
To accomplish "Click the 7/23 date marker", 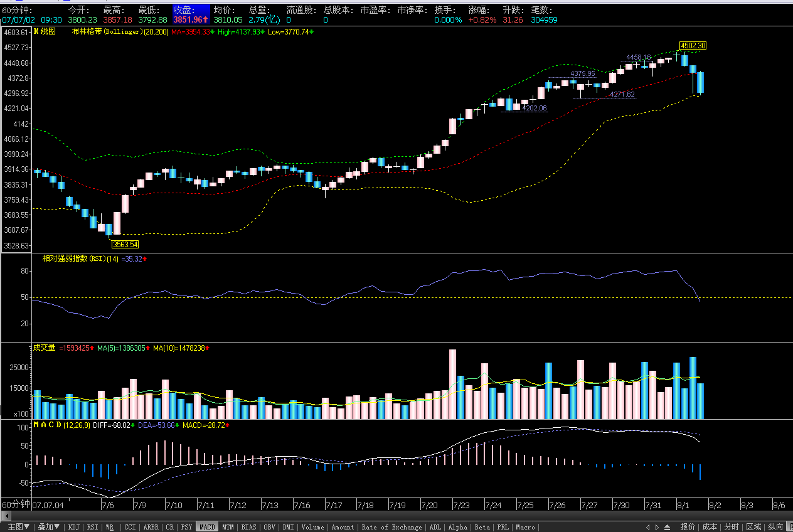I will (x=461, y=505).
